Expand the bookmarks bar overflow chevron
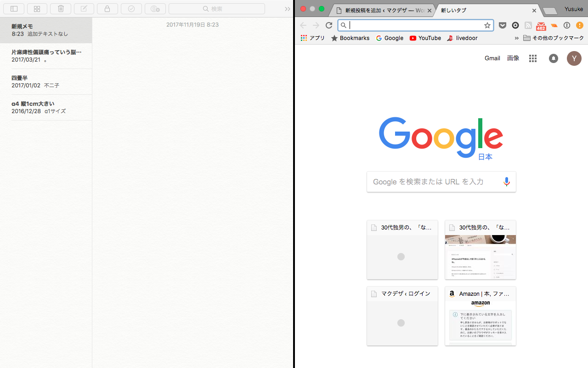Screen dimensions: 588x368 (x=516, y=38)
